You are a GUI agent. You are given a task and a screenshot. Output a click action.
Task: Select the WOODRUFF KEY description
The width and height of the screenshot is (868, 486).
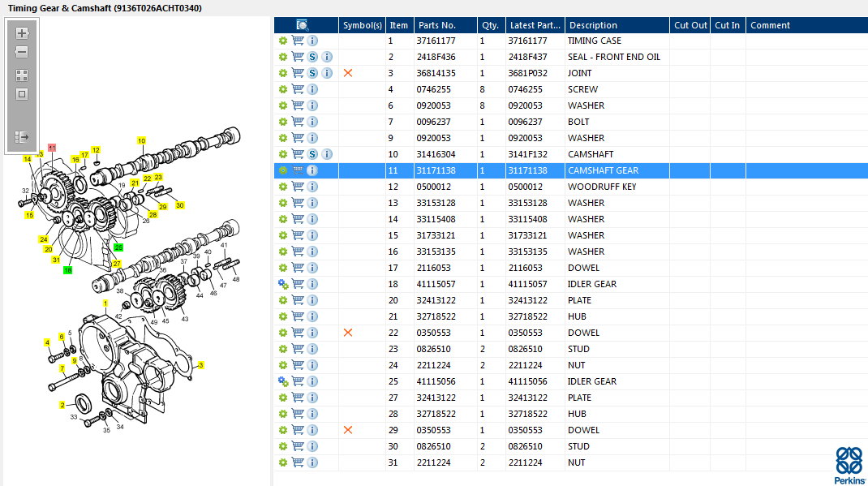[x=602, y=187]
